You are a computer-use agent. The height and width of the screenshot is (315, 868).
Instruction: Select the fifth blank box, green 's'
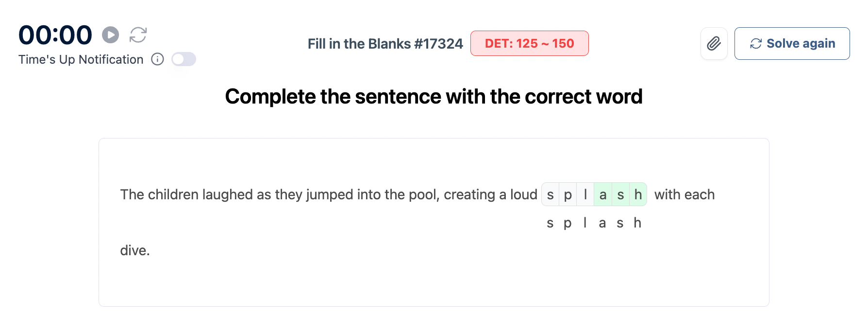(620, 194)
